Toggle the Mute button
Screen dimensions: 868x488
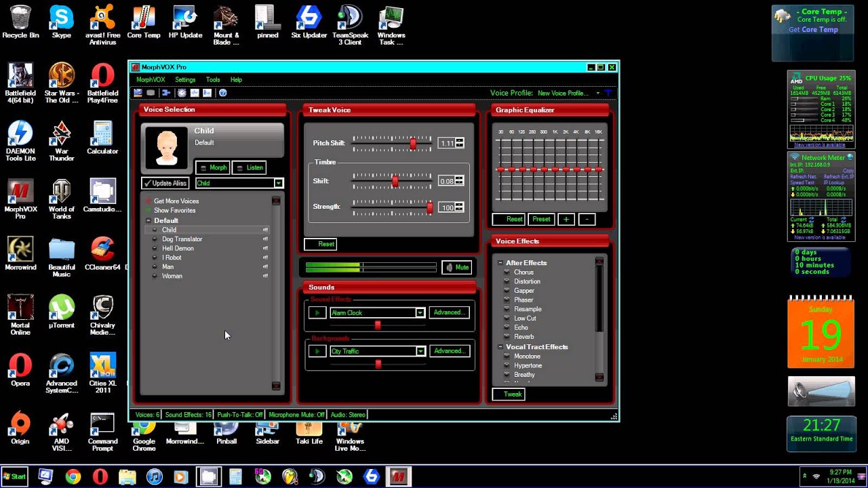tap(457, 267)
